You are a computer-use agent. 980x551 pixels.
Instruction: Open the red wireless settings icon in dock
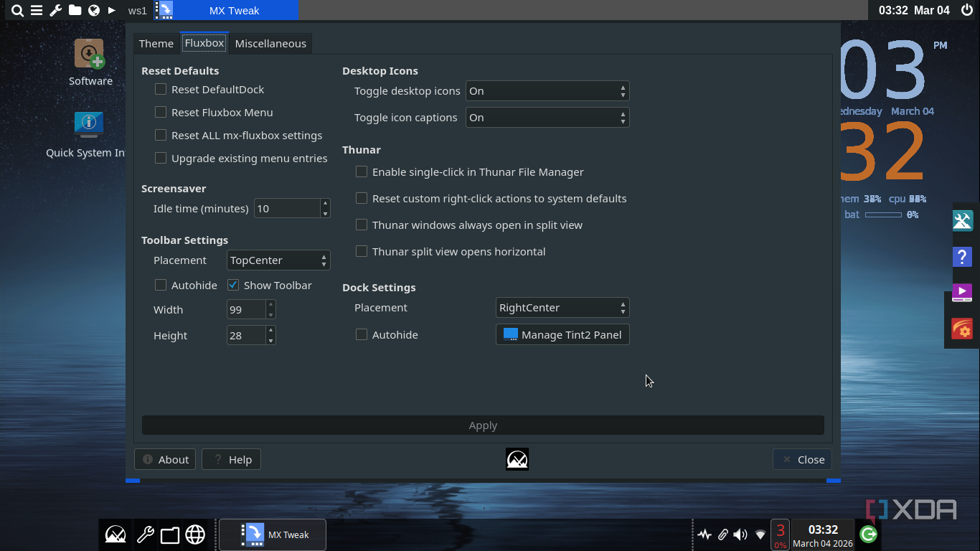pos(962,329)
